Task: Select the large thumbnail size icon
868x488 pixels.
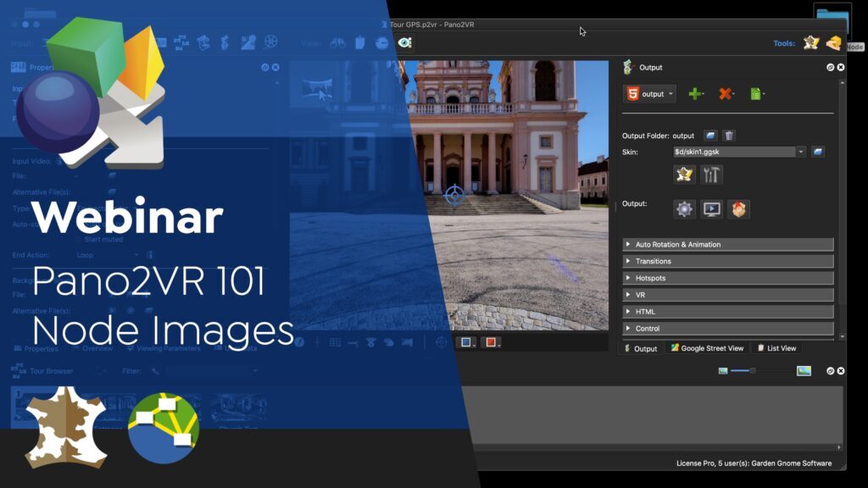Action: click(804, 371)
